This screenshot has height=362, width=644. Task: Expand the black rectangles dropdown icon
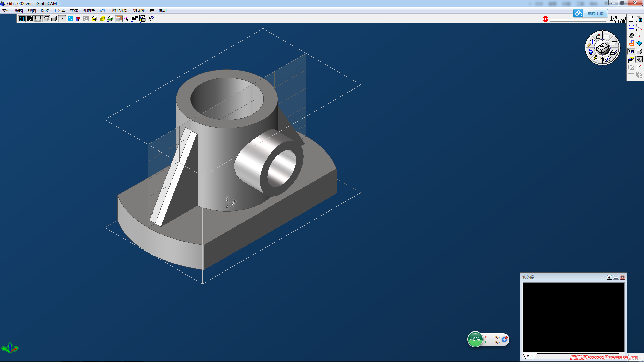(x=135, y=19)
